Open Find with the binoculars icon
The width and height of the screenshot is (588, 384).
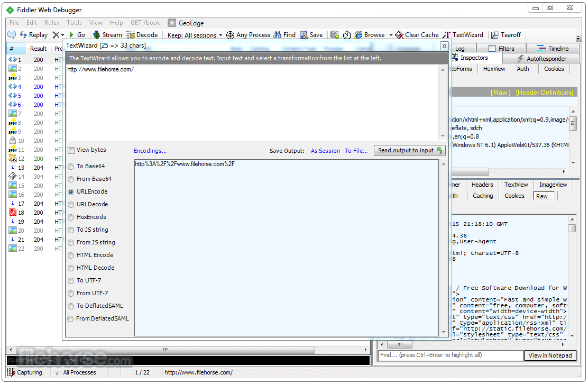(284, 35)
